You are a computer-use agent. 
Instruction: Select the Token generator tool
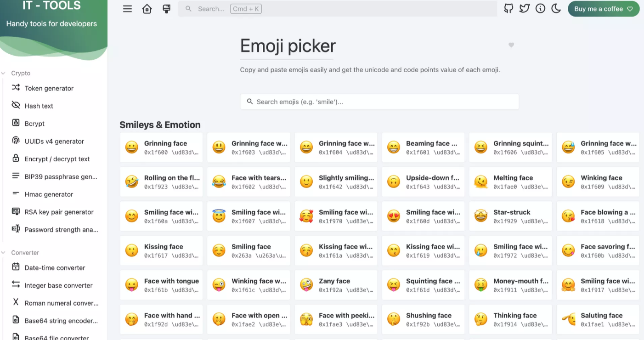49,88
